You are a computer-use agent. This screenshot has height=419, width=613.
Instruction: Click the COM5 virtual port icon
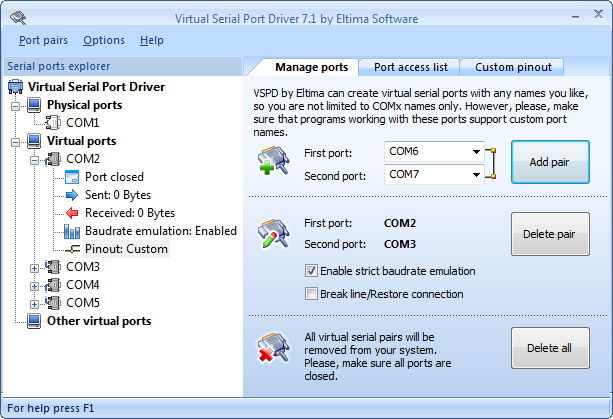point(53,303)
